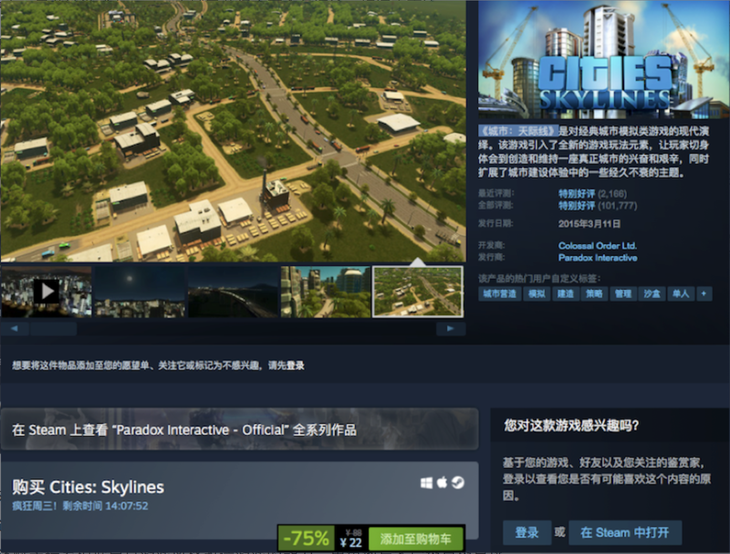The image size is (730, 554).
Task: Select the night bridge screenshot thumbnail
Action: tap(233, 292)
